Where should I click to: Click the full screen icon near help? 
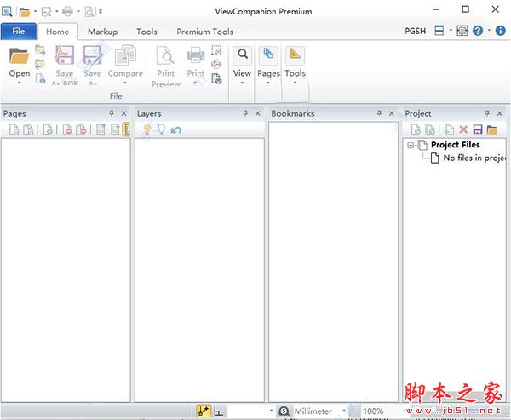[462, 31]
